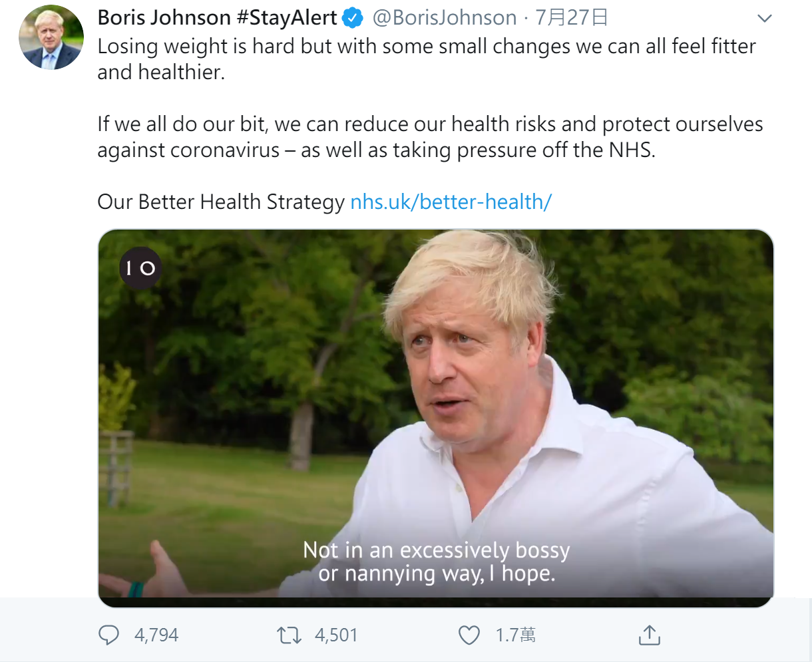Screen dimensions: 812x662
Task: Open Boris Johnson's profile avatar
Action: tap(51, 38)
